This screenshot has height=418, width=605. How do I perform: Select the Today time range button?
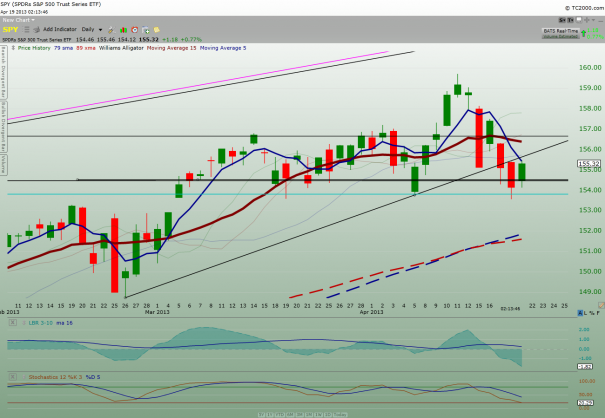(340, 415)
